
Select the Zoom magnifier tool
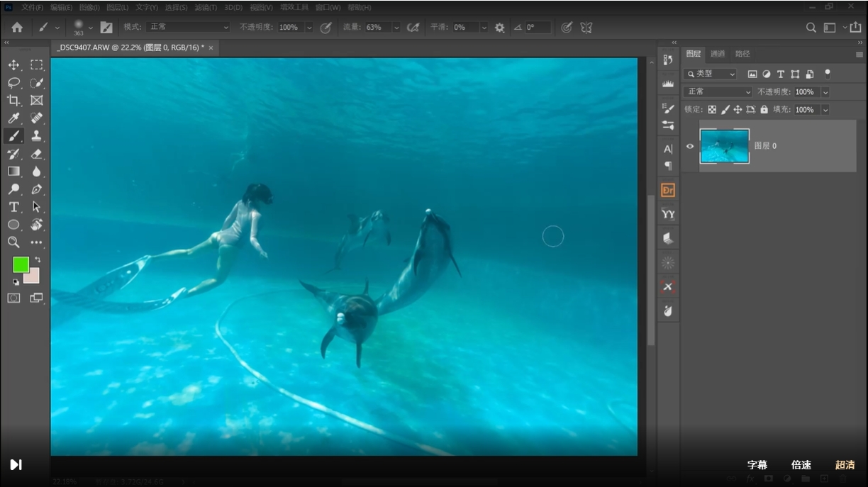pos(13,242)
